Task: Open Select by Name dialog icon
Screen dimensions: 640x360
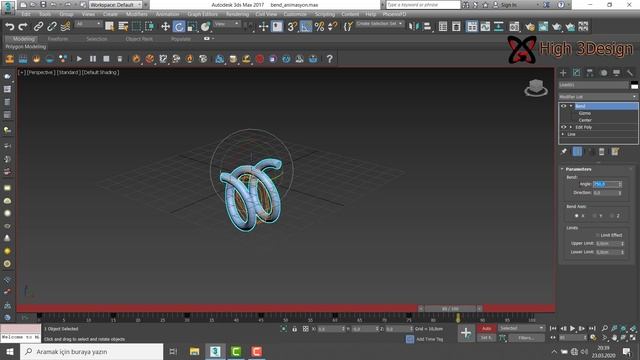Action: (123, 27)
